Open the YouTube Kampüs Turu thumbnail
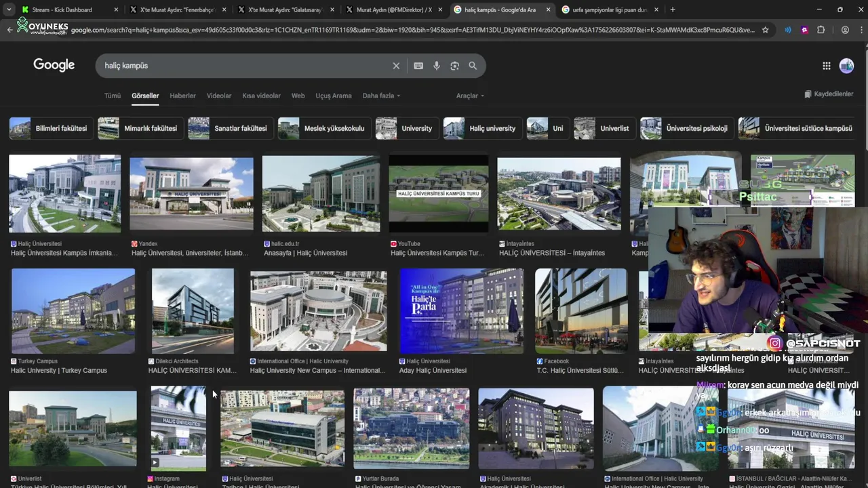Screen dimensions: 868x488 pos(439,194)
